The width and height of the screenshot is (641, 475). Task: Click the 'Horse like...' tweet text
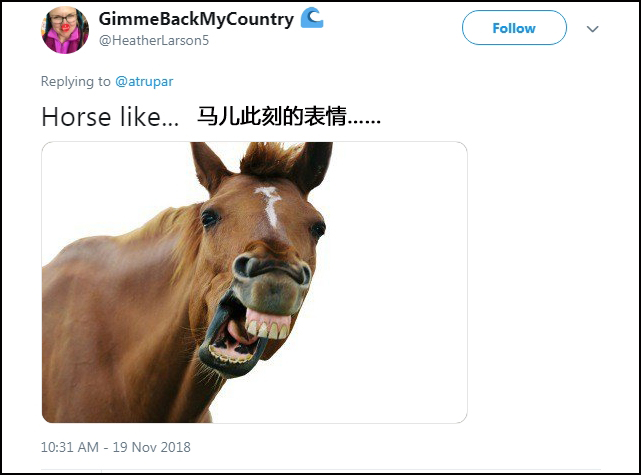point(110,117)
